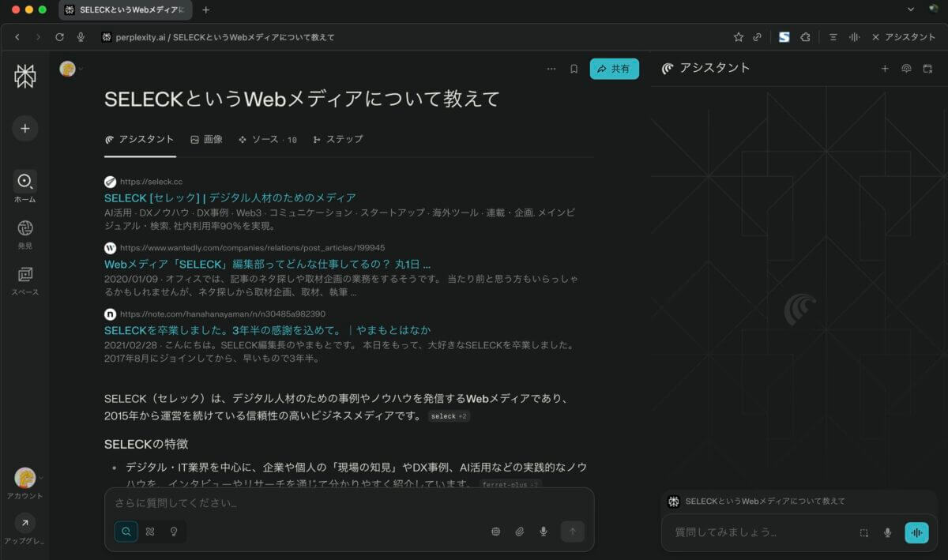Viewport: 948px width, 560px height.
Task: Switch to the 画像 tab
Action: [206, 139]
